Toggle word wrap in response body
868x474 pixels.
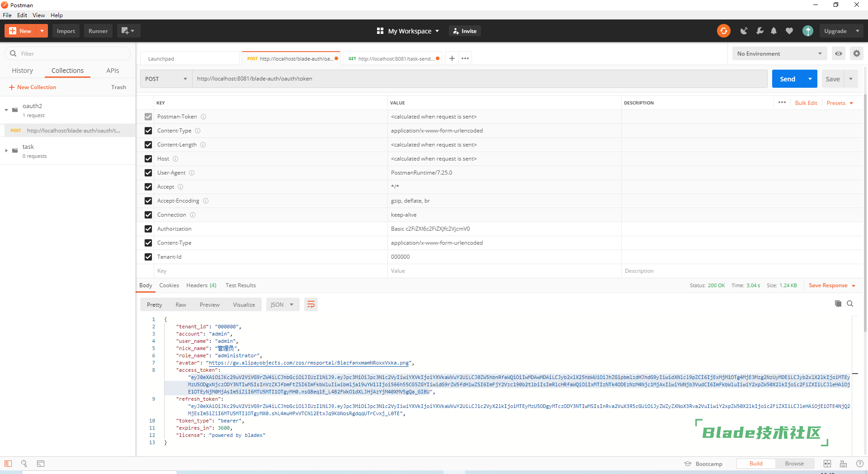(x=311, y=304)
